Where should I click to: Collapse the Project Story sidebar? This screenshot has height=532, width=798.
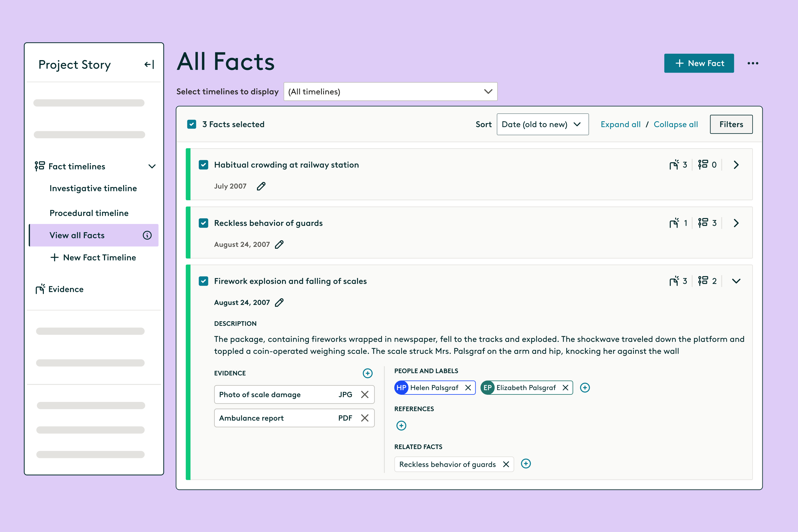149,64
